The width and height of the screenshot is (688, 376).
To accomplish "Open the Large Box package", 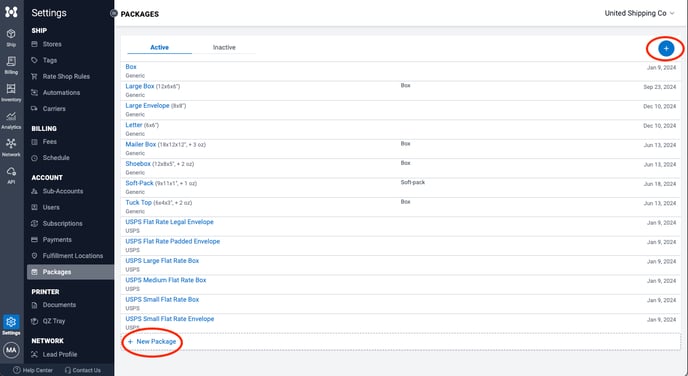I will point(140,86).
